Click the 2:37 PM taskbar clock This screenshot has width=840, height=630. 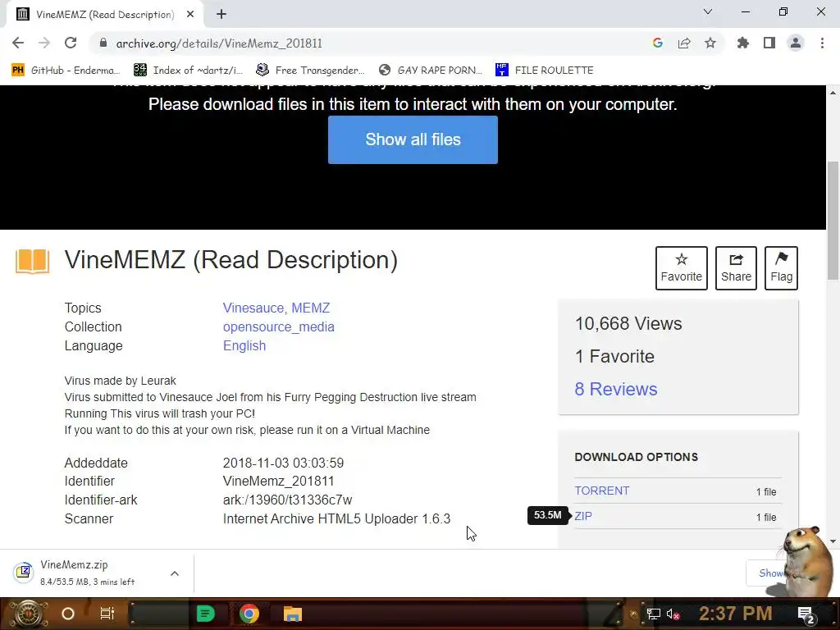pos(736,614)
